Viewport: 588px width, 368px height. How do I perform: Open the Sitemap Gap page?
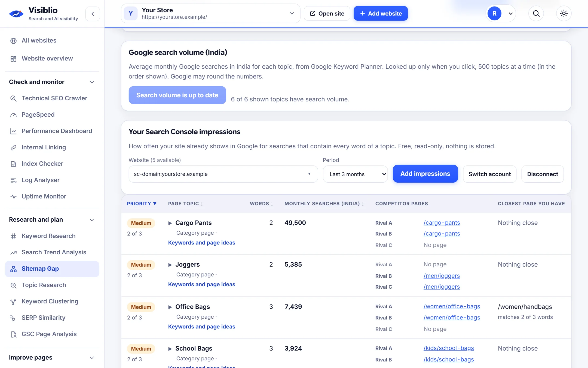52,269
